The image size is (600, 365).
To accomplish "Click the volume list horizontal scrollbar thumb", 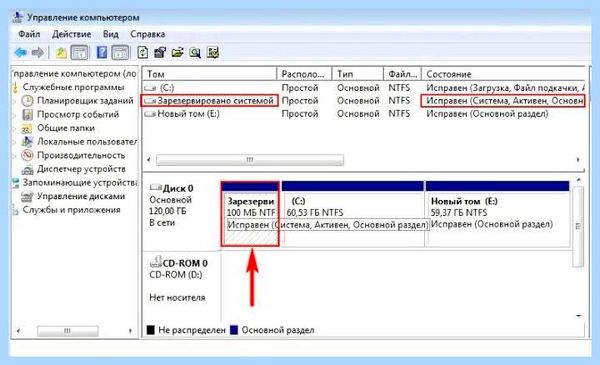I will pos(250,160).
